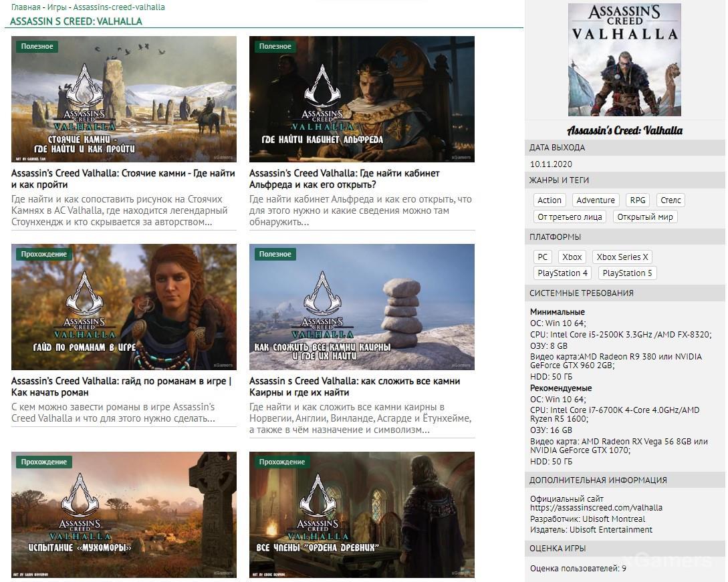
Task: Click the description starting 'Где найти и как сложить все камни'
Action: (x=360, y=418)
